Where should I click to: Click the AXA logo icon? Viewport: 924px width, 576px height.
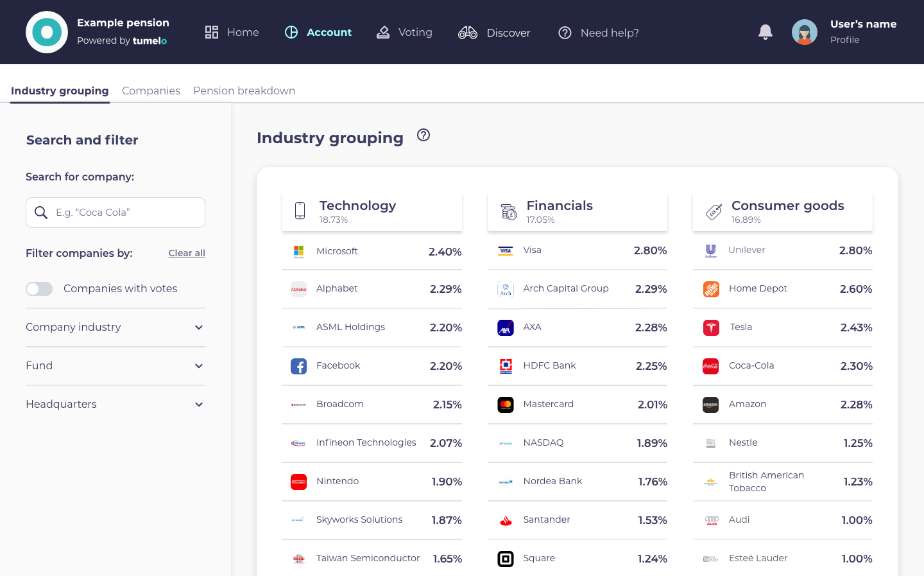click(x=506, y=327)
